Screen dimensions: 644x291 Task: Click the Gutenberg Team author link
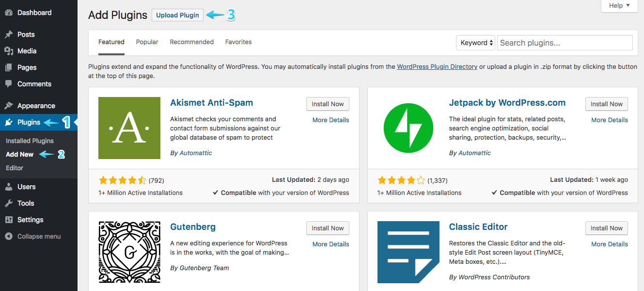pos(204,268)
